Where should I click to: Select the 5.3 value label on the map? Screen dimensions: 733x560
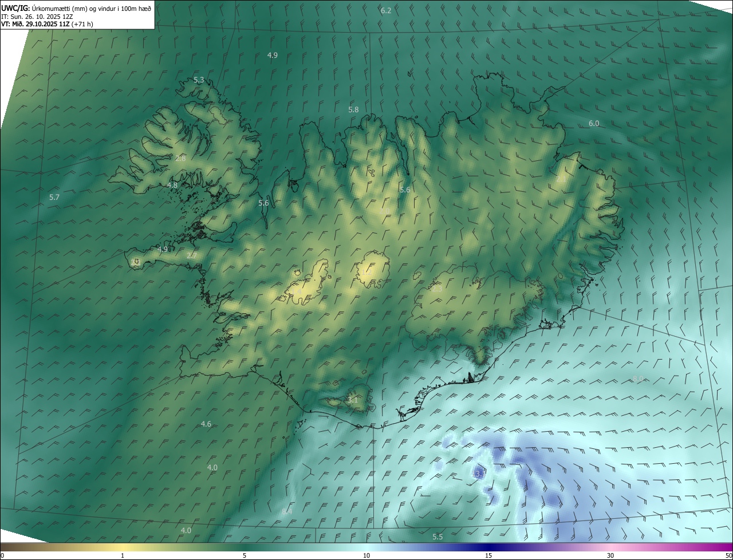[x=199, y=80]
